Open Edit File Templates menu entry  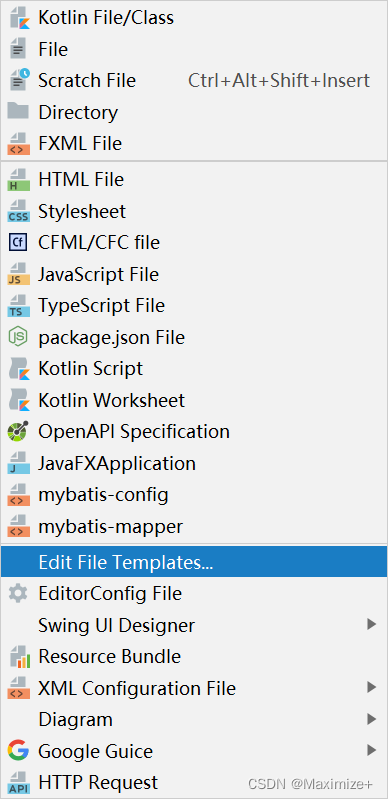(194, 562)
